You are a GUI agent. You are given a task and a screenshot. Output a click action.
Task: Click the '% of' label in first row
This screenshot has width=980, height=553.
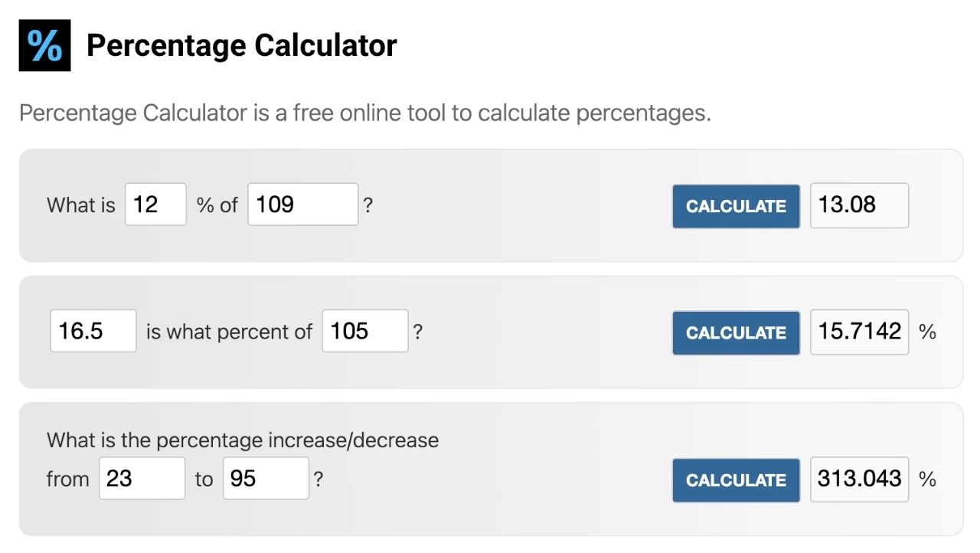coord(217,205)
